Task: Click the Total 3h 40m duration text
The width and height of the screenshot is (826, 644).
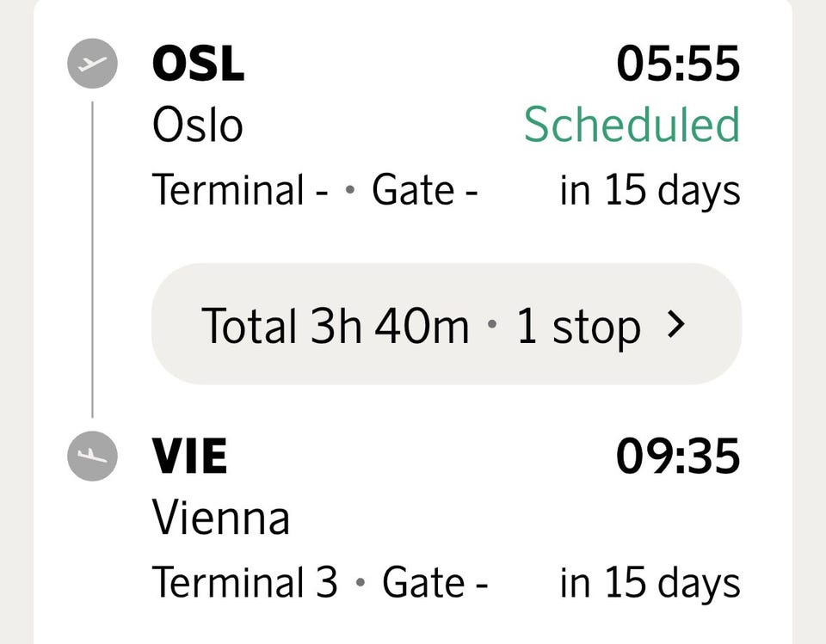Action: tap(335, 325)
